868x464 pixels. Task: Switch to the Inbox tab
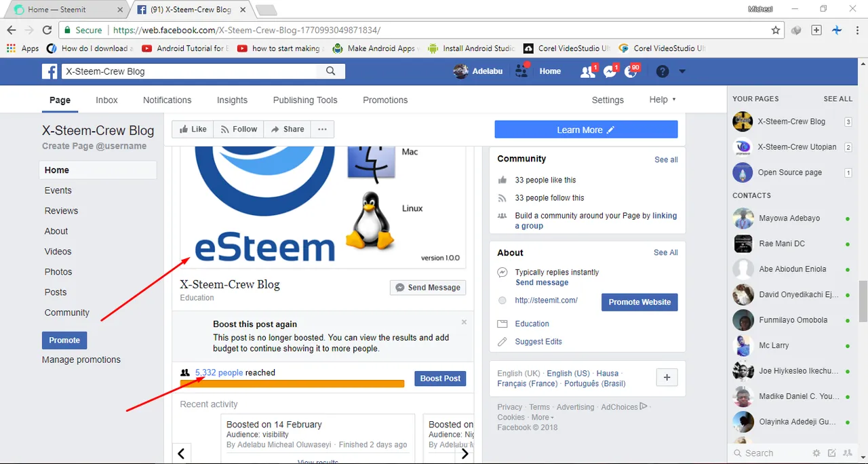(106, 100)
